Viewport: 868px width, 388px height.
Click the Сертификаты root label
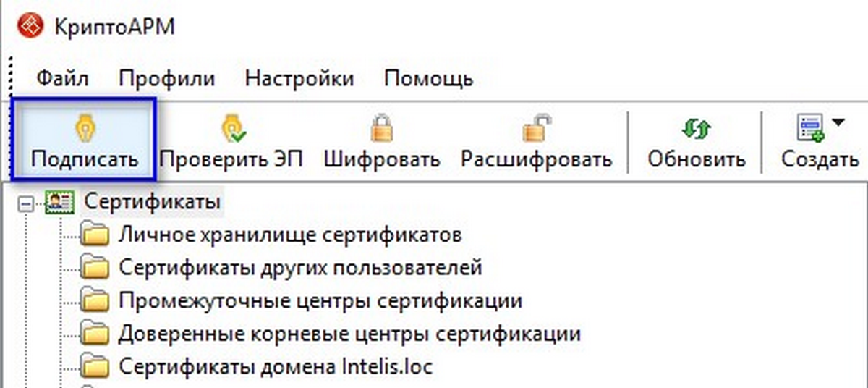click(x=152, y=202)
